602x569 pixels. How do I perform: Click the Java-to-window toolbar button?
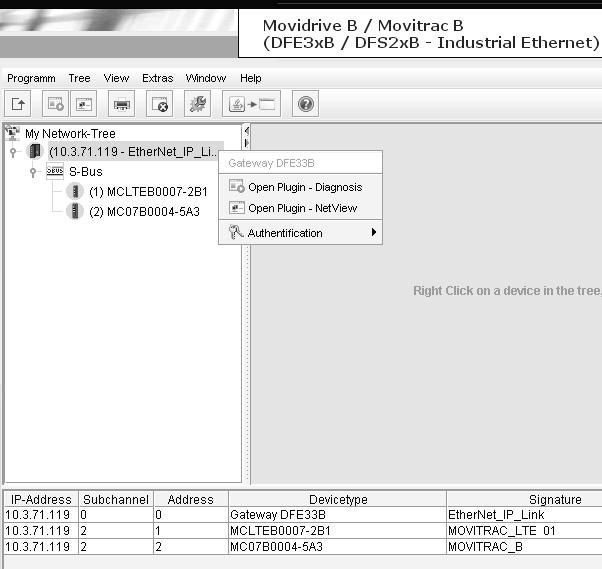251,104
